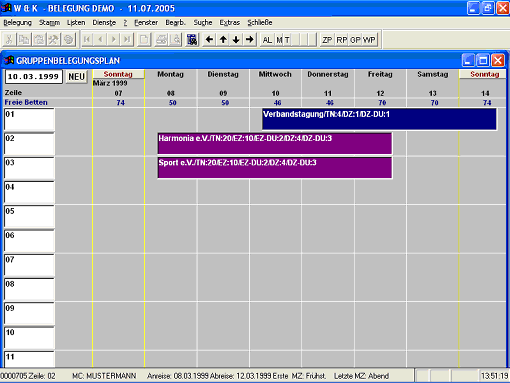Click the Samstag column header
The image size is (510, 383).
tap(432, 74)
